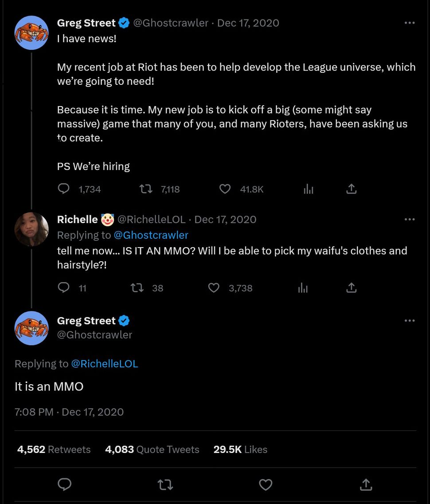Open more options on first Greg Street tweet
Screen dimensions: 430x504
(410, 23)
